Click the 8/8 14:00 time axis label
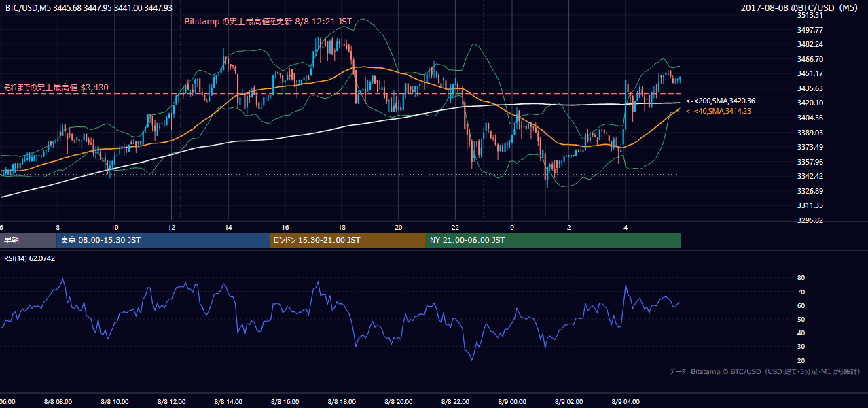 [228, 402]
